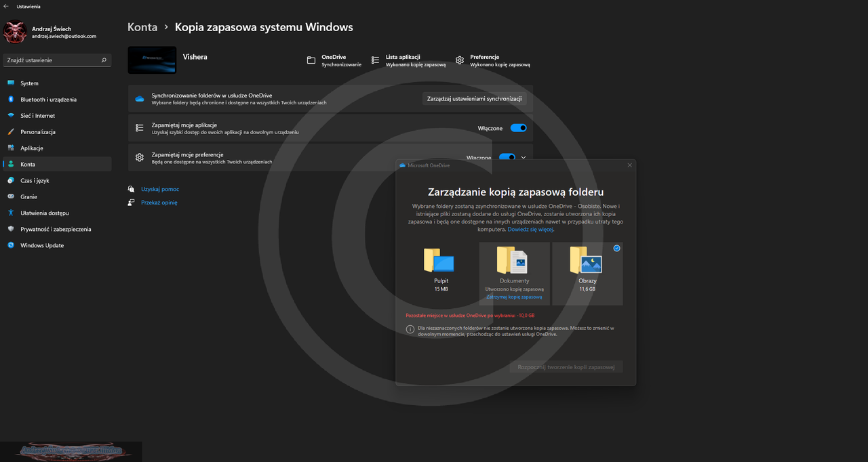The height and width of the screenshot is (462, 868).
Task: Click the list icon beside Zapamiętaj moje aplikacje
Action: click(140, 128)
